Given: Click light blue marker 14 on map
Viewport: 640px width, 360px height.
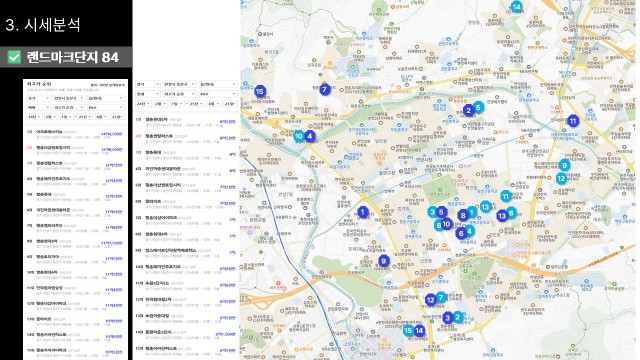Looking at the screenshot, I should point(516,7).
